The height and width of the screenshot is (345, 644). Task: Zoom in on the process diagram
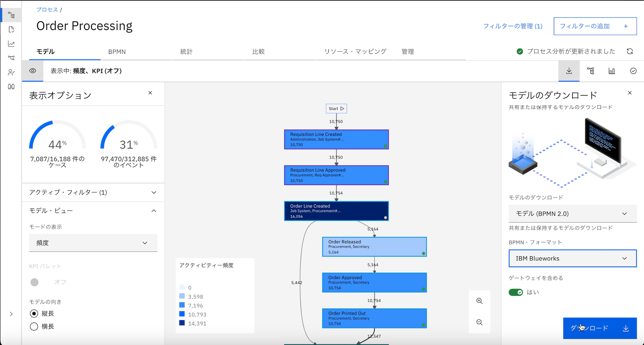coord(480,301)
